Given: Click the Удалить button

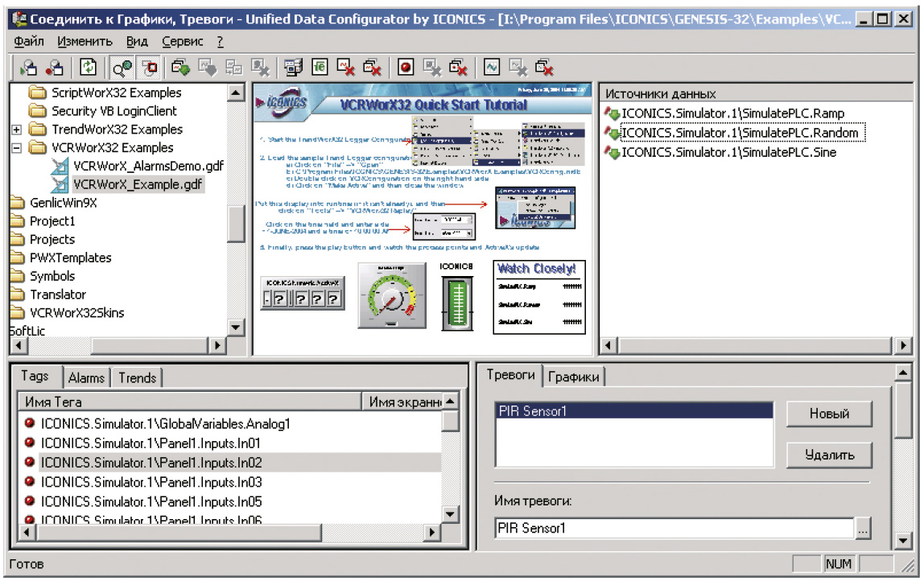Looking at the screenshot, I should [x=829, y=455].
